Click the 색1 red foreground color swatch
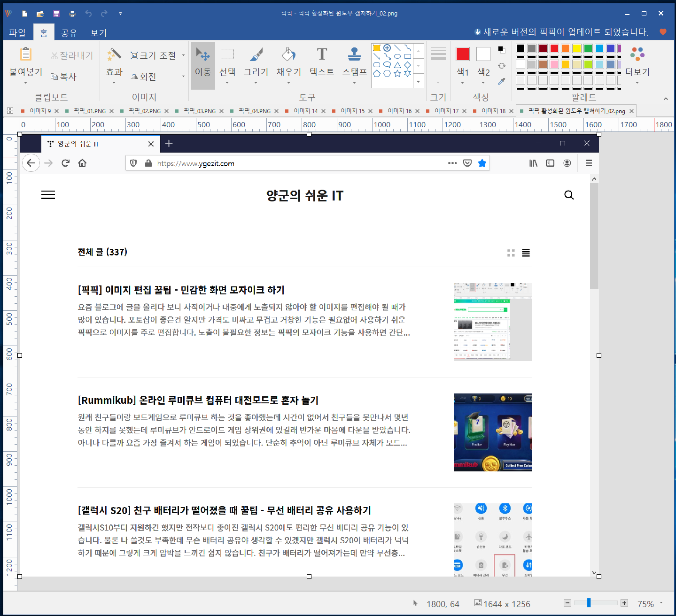The image size is (676, 616). click(x=463, y=54)
